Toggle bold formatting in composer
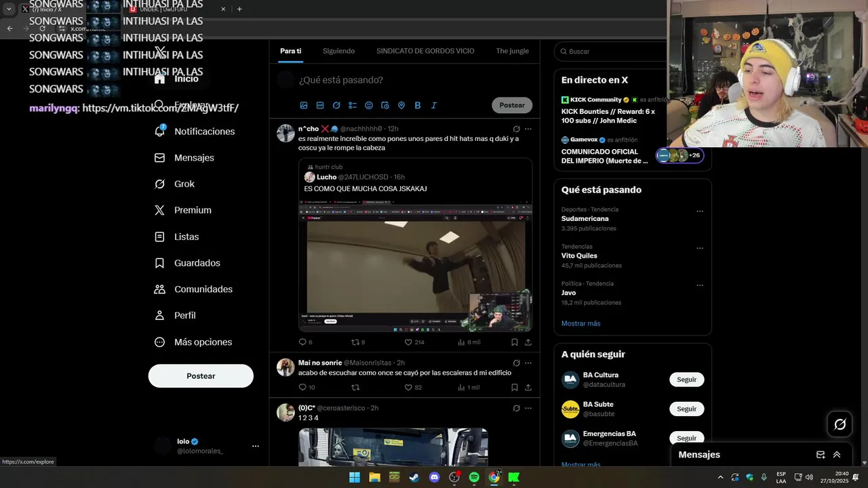 tap(418, 105)
